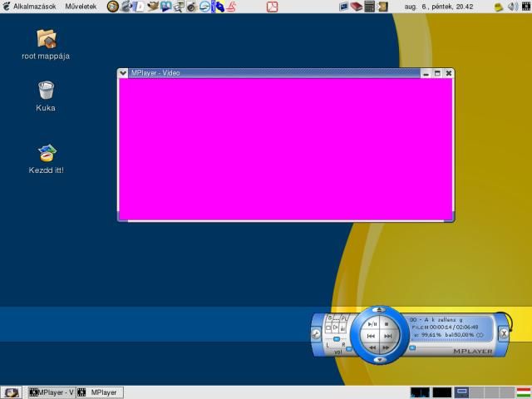Open the 'root mappája' home folder icon

tap(46, 45)
